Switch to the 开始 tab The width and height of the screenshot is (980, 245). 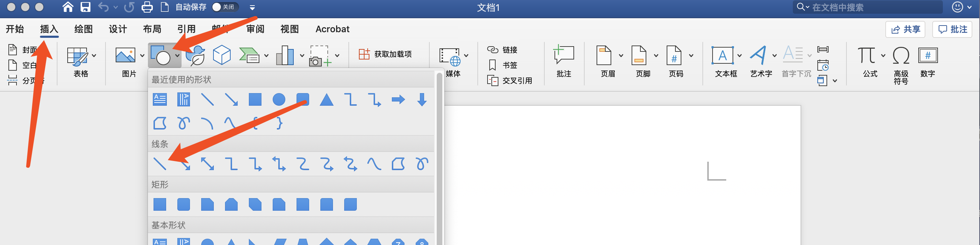coord(15,29)
